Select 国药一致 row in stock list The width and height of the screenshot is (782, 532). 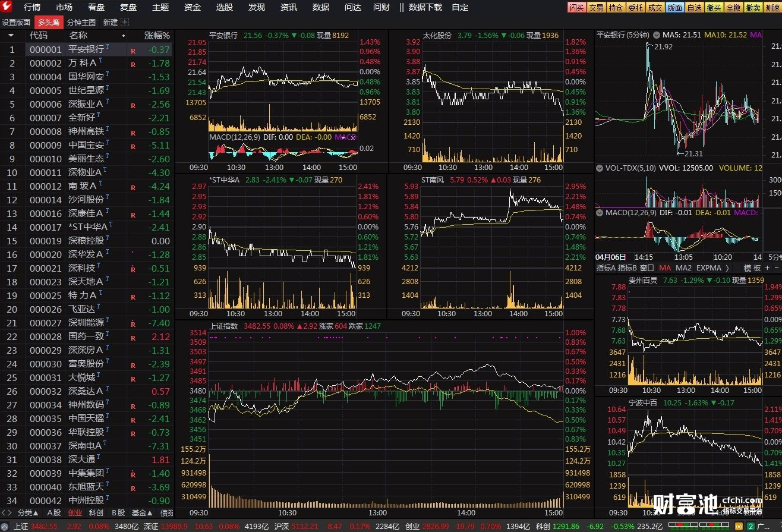pos(87,336)
